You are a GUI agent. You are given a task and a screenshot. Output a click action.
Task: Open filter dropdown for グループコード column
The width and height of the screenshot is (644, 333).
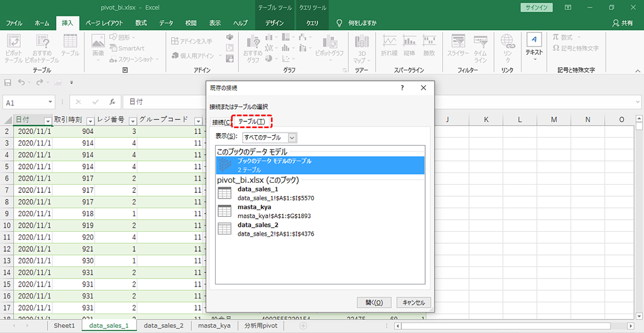click(x=198, y=121)
